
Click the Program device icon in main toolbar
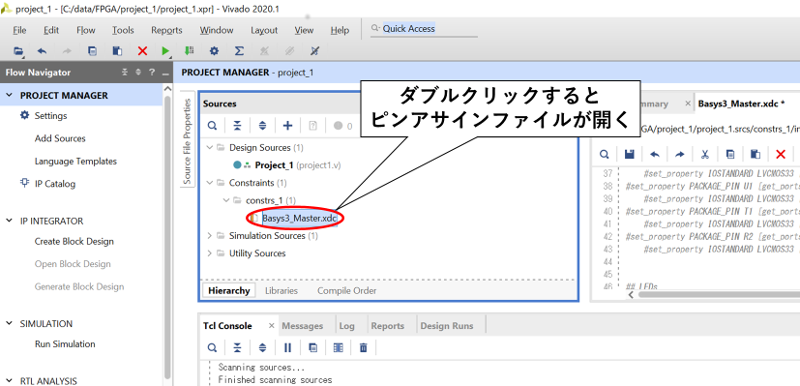(x=189, y=50)
